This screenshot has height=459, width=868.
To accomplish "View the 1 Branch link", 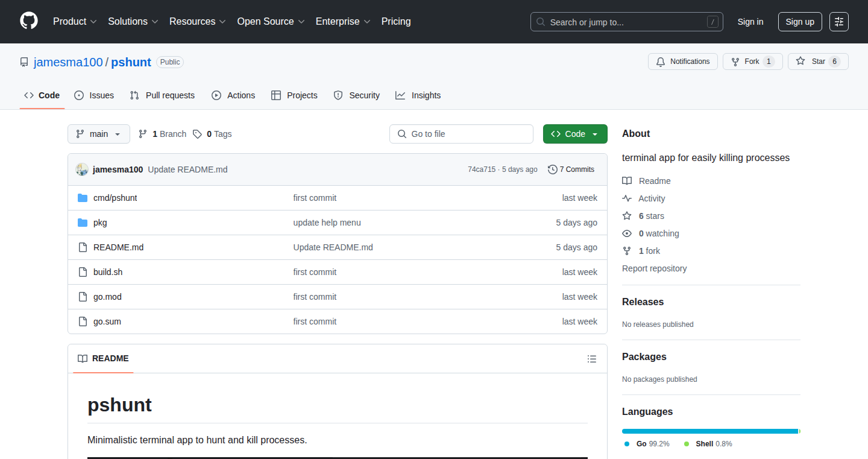I will [162, 134].
